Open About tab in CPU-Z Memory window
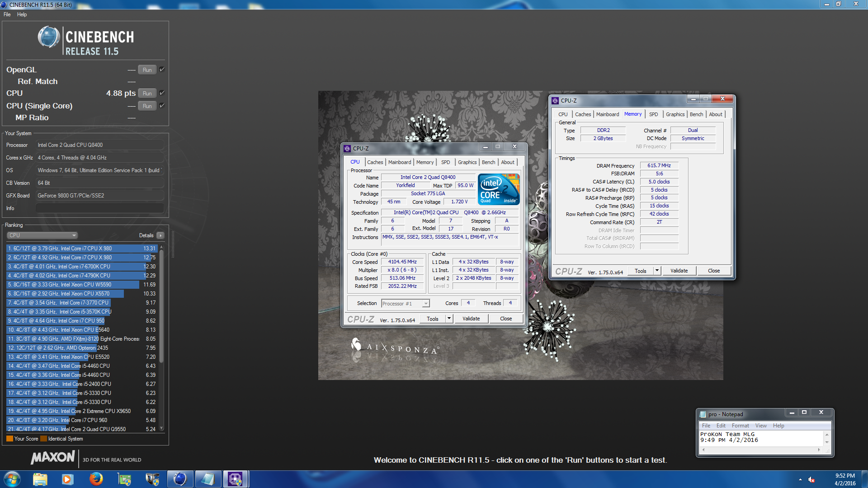Screen dimensions: 868x488 coord(715,114)
